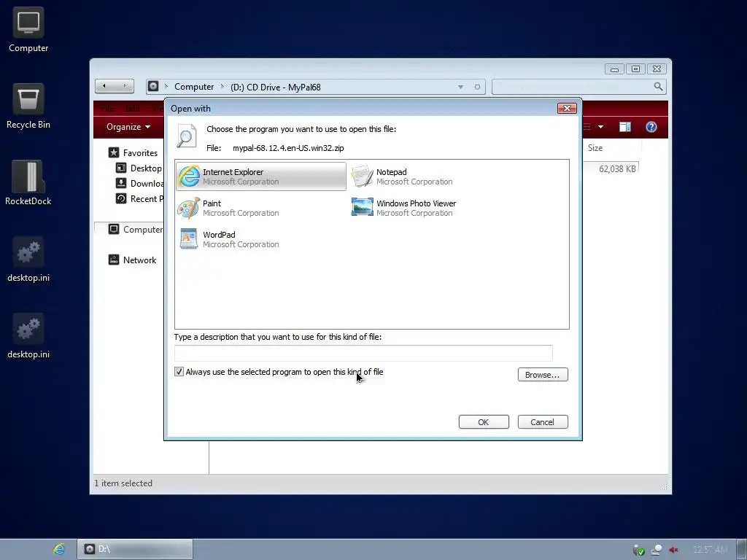
Task: Cancel the Open with dialog
Action: [543, 422]
